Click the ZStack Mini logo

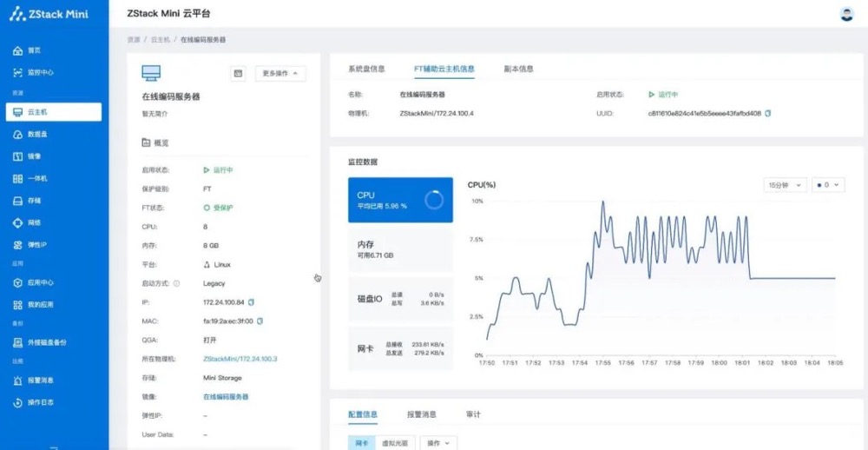pyautogui.click(x=49, y=14)
